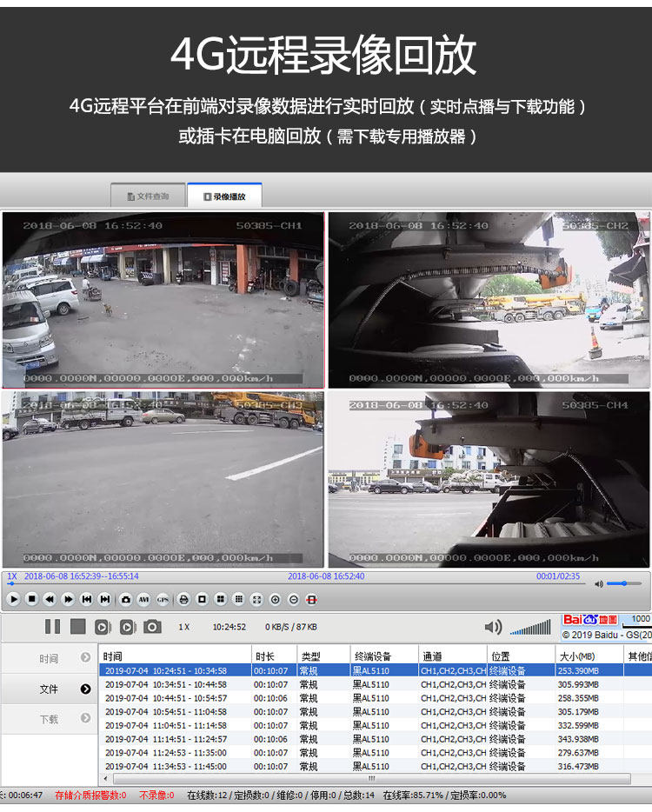
Task: Click the fullscreen expand icon
Action: point(256,599)
